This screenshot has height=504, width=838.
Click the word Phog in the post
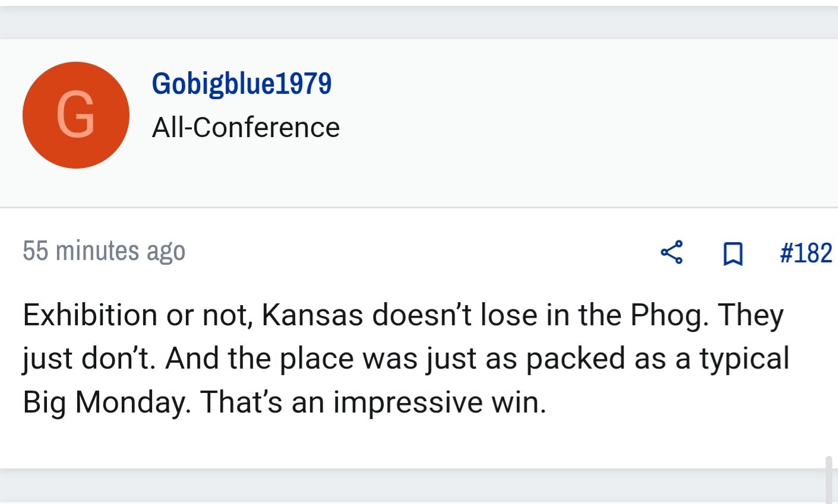coord(669,316)
